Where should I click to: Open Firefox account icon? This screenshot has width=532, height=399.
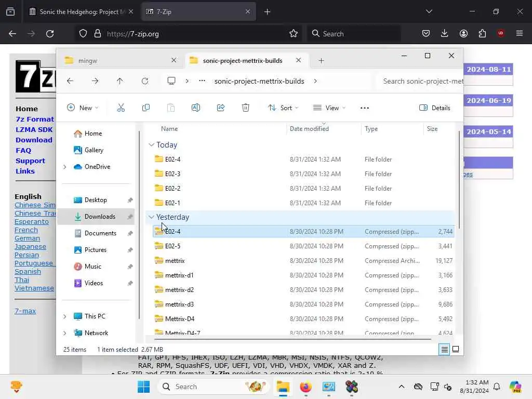[x=463, y=34]
